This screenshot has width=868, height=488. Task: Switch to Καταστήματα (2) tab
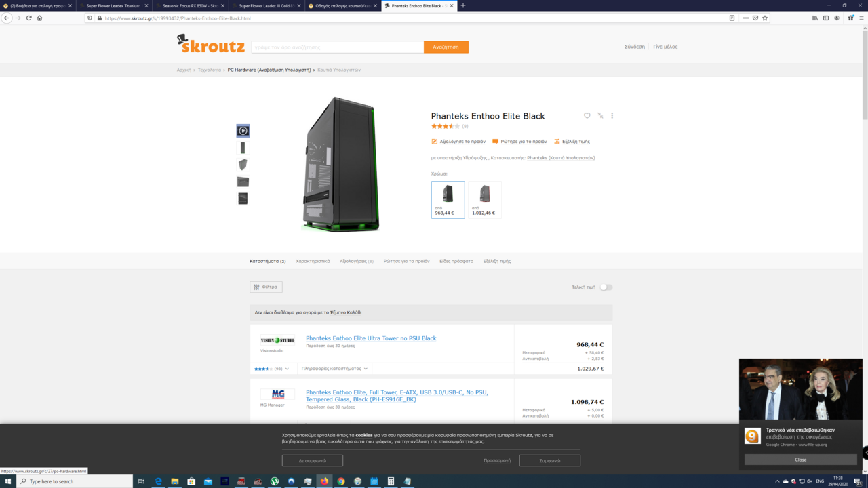click(268, 261)
